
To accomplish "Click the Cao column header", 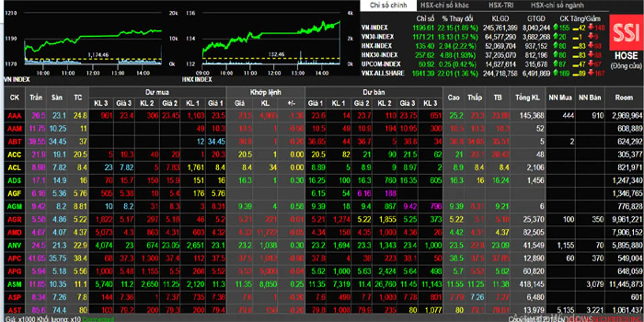I will coord(453,98).
